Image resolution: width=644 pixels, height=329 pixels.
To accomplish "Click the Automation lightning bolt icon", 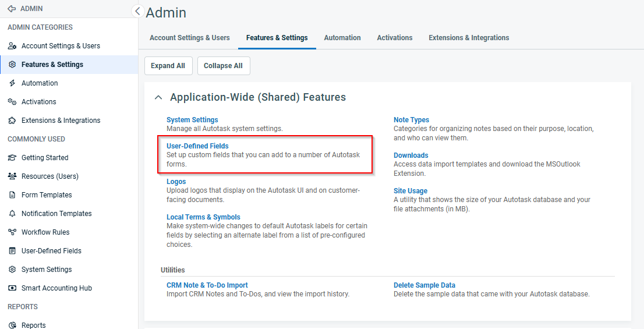I will pyautogui.click(x=12, y=83).
